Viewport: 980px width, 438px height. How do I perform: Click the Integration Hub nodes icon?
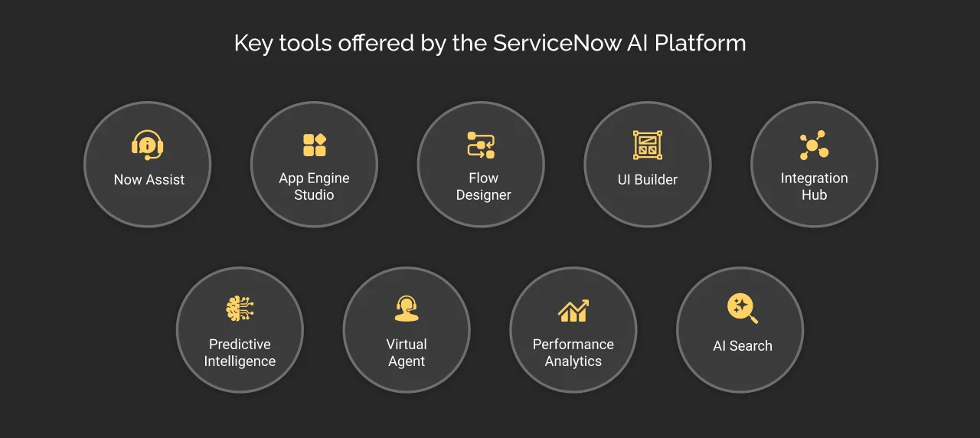813,145
